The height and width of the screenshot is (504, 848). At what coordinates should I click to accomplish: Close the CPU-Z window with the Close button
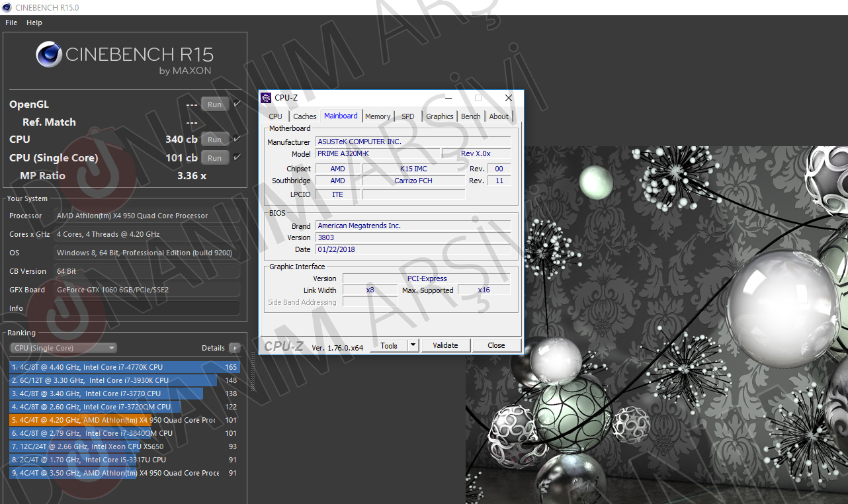496,345
